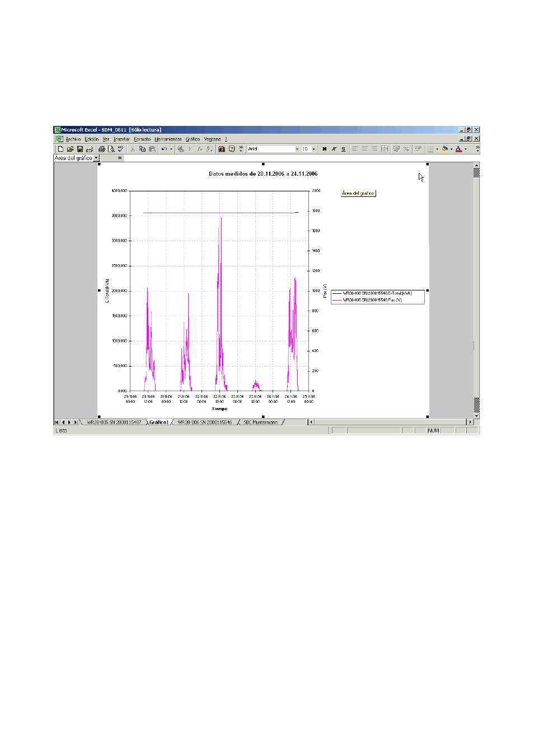This screenshot has width=534, height=756.
Task: Expand the Área del gráfico name box dropdown
Action: 96,158
